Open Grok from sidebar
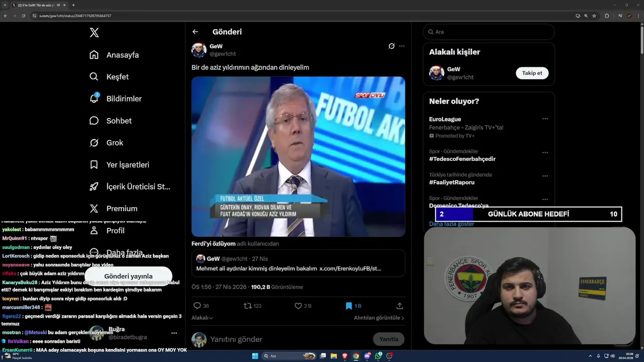The width and height of the screenshot is (644, 362). tap(106, 143)
